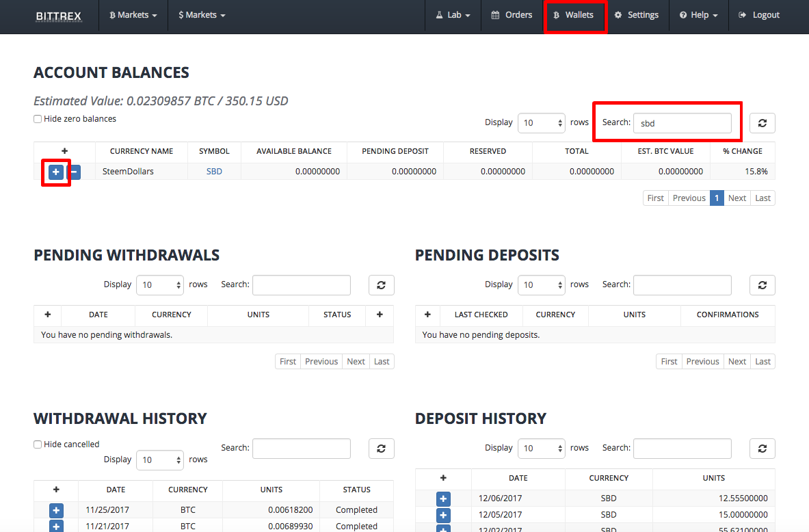Sort Pending Deposits by Confirmations
Image resolution: width=809 pixels, height=532 pixels.
[x=728, y=315]
